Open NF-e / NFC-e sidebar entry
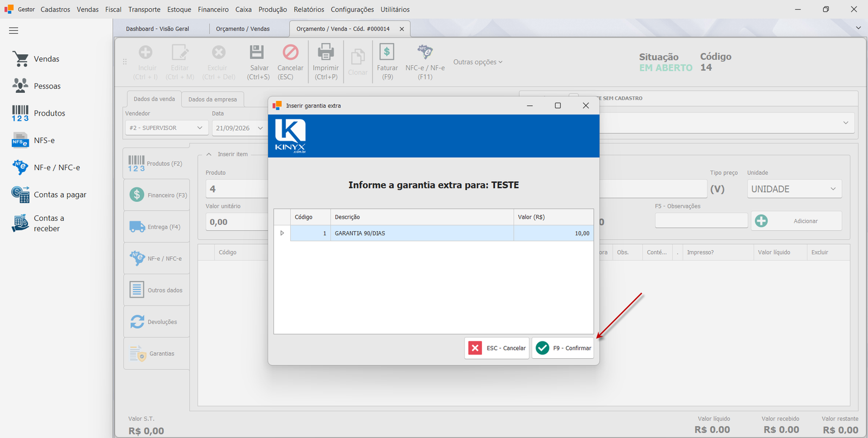This screenshot has height=438, width=868. (46, 167)
